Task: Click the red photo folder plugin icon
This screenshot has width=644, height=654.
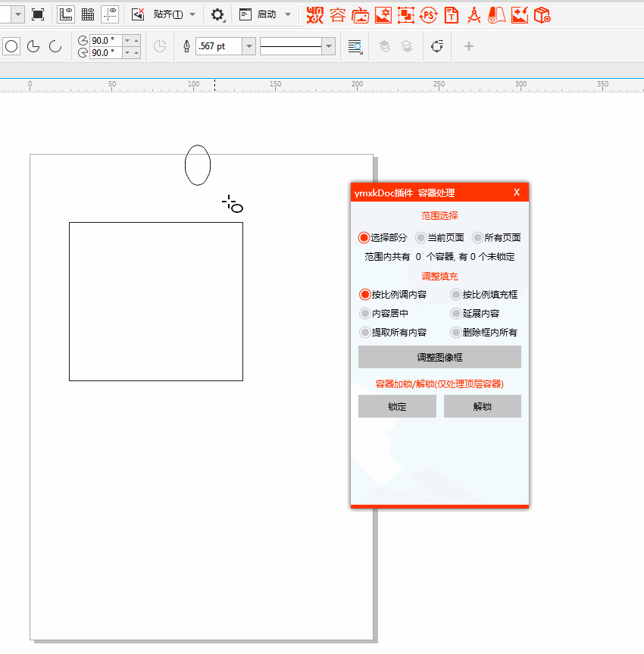Action: tap(360, 15)
